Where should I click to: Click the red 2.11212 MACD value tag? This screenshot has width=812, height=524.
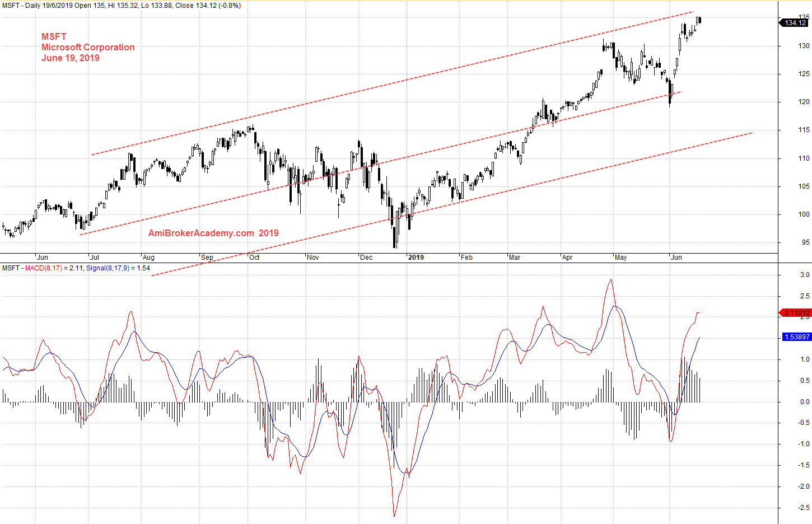point(796,313)
